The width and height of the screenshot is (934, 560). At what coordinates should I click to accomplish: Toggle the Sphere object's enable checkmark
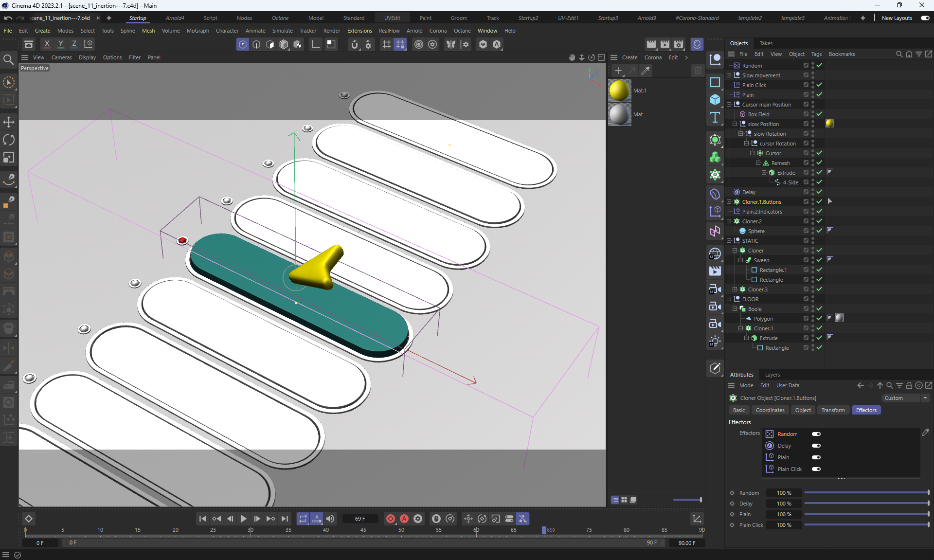(x=819, y=231)
